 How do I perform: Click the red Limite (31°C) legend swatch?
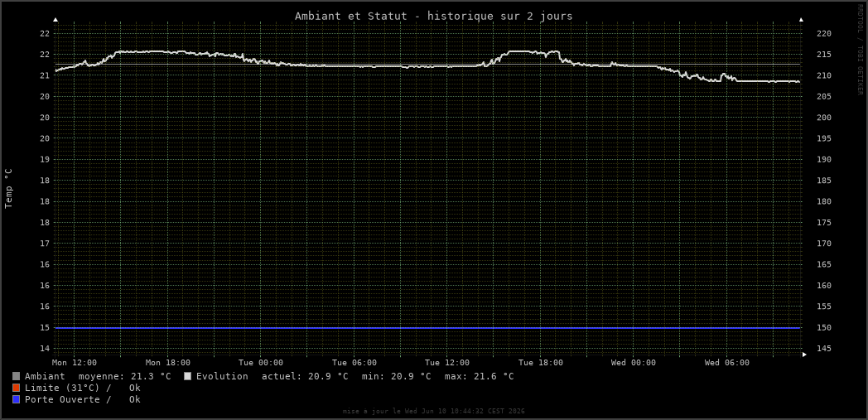(16, 388)
